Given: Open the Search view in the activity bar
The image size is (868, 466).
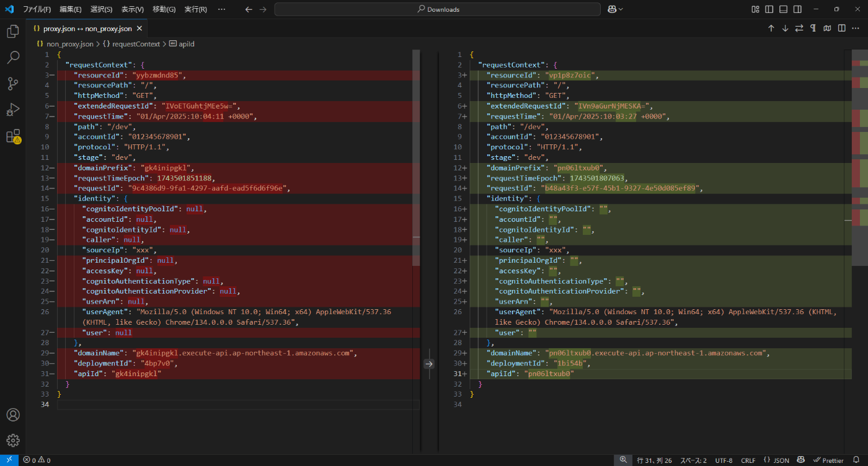Looking at the screenshot, I should tap(13, 58).
